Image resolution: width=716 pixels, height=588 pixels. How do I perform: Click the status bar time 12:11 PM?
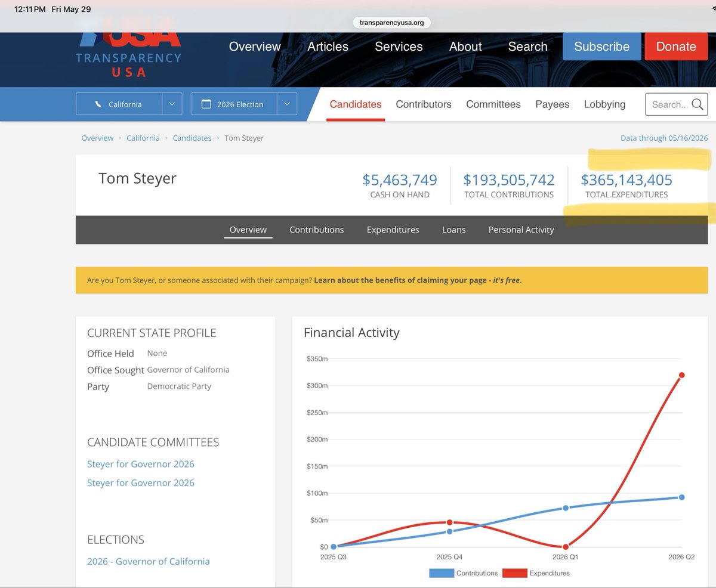coord(30,10)
